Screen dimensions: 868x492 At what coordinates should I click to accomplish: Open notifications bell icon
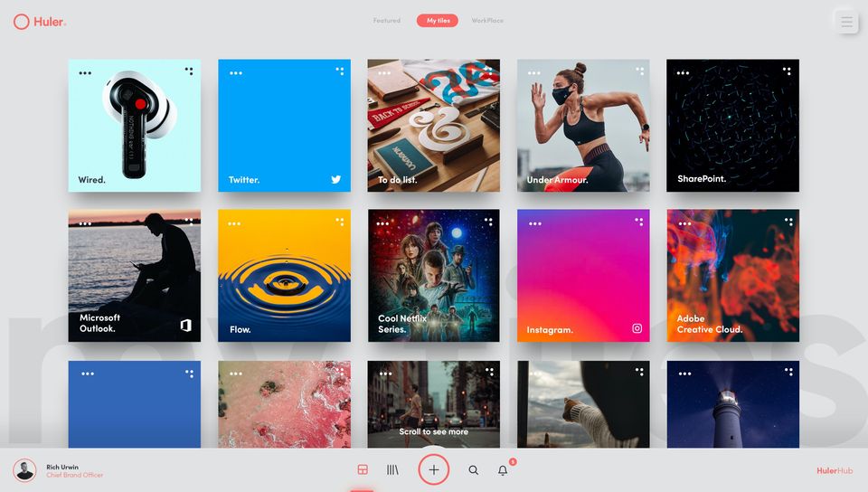(x=503, y=470)
